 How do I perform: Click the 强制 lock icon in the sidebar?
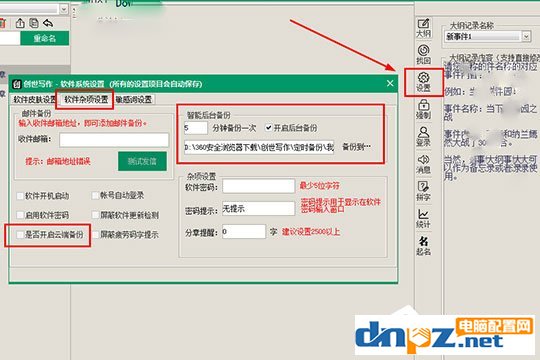click(423, 109)
